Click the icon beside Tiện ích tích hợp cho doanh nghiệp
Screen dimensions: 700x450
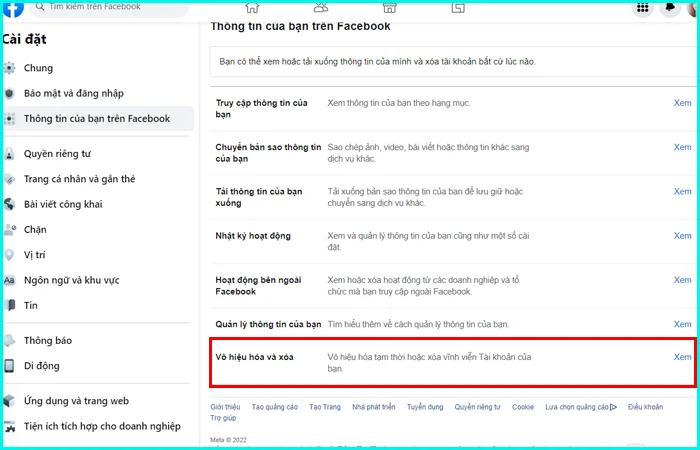point(9,426)
